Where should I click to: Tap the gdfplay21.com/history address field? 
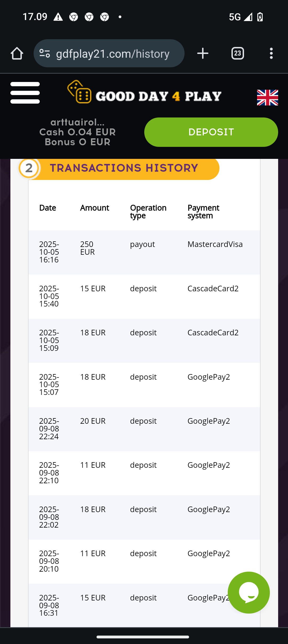pyautogui.click(x=113, y=54)
